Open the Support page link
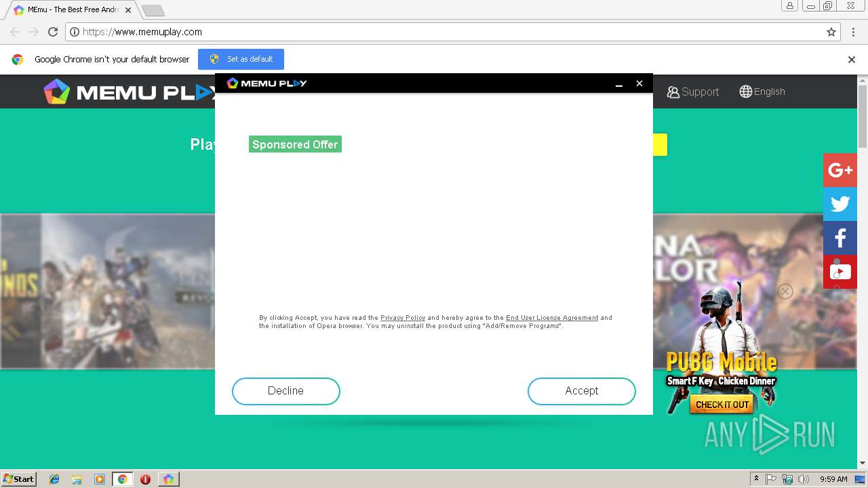 coord(692,91)
